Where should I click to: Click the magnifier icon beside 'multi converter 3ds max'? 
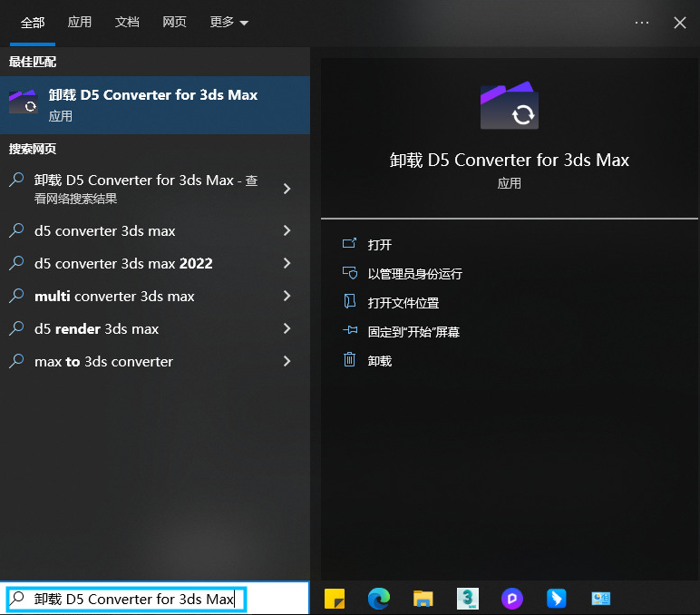(16, 295)
